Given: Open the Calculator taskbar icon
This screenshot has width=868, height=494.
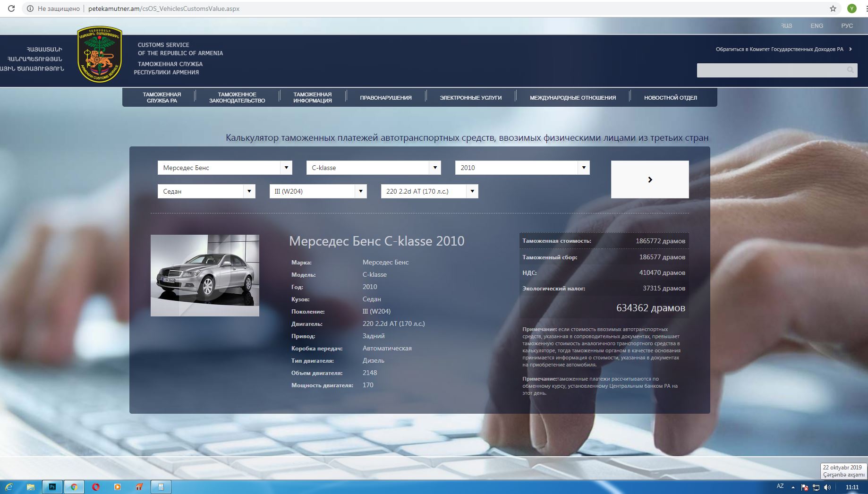Looking at the screenshot, I should click(x=161, y=487).
